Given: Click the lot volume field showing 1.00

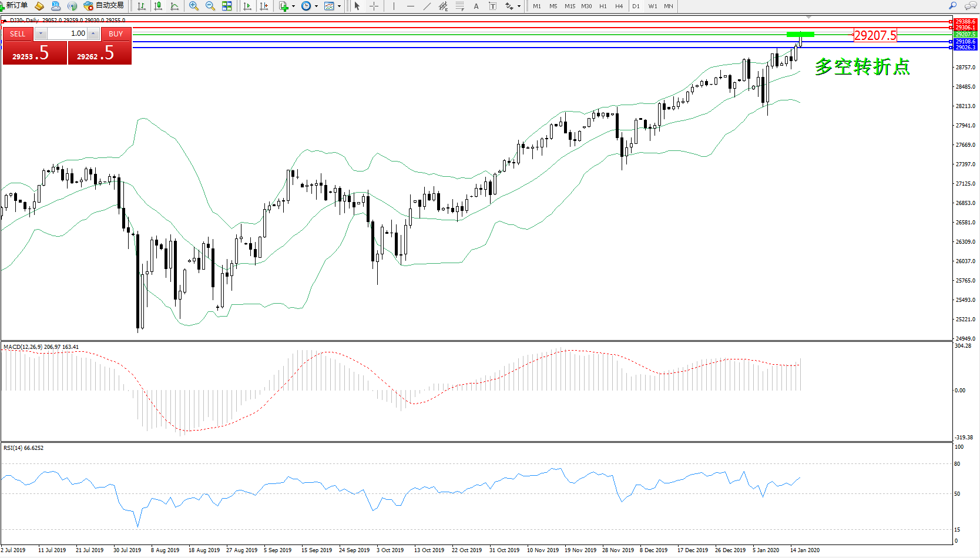Looking at the screenshot, I should (68, 33).
